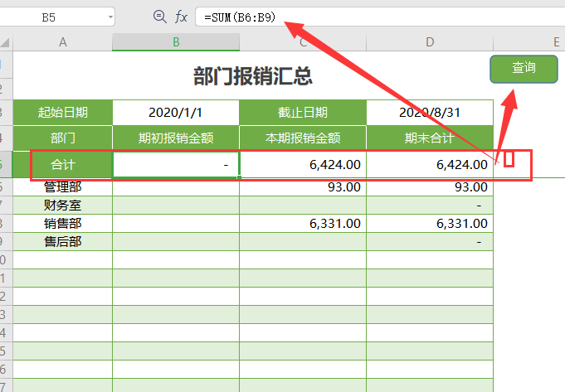The image size is (565, 392).
Task: Select the 合计 期初报销金额 cell showing dash
Action: [176, 164]
